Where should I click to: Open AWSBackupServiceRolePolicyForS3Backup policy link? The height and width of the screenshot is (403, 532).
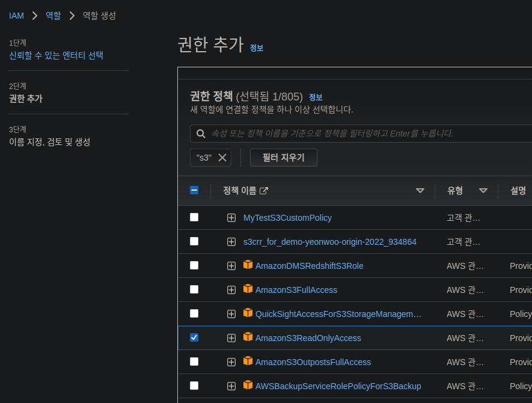pyautogui.click(x=338, y=387)
